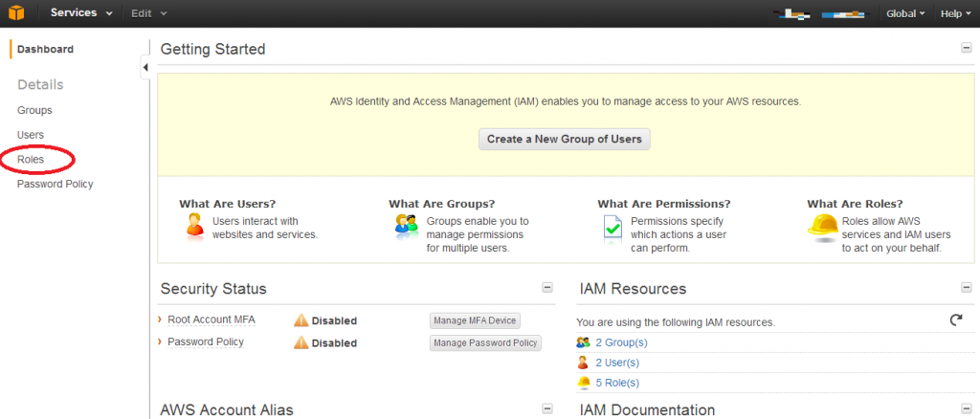Click the warning icon beside Root Account MFA
Image resolution: width=980 pixels, height=419 pixels.
pos(301,320)
